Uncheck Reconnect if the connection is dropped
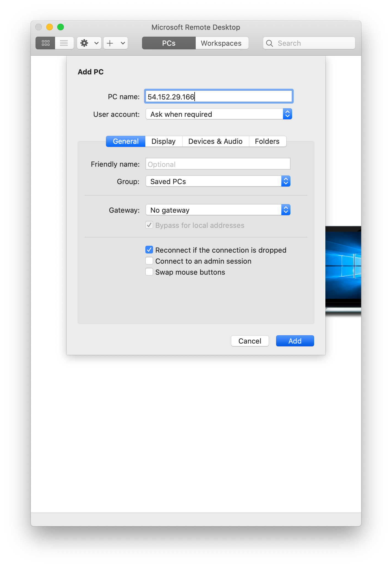Image resolution: width=392 pixels, height=567 pixels. click(149, 250)
